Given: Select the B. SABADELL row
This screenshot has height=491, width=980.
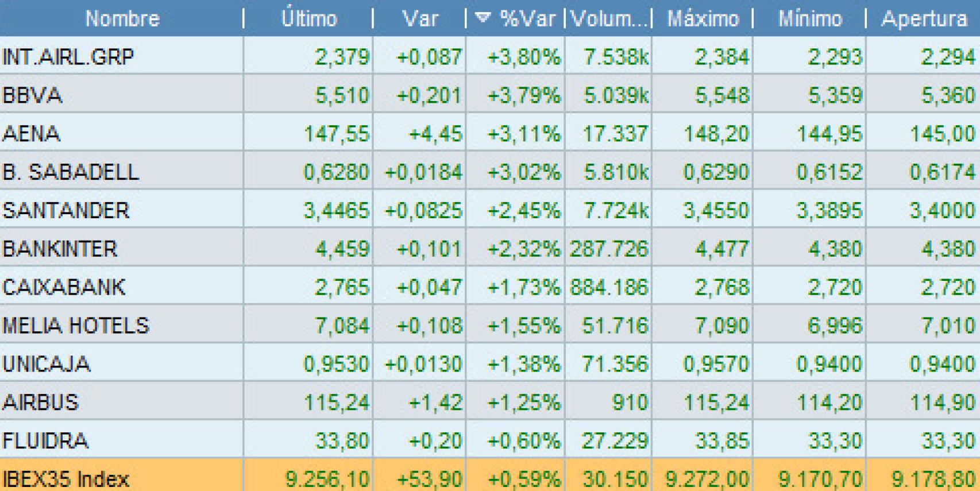Looking at the screenshot, I should pyautogui.click(x=71, y=172).
